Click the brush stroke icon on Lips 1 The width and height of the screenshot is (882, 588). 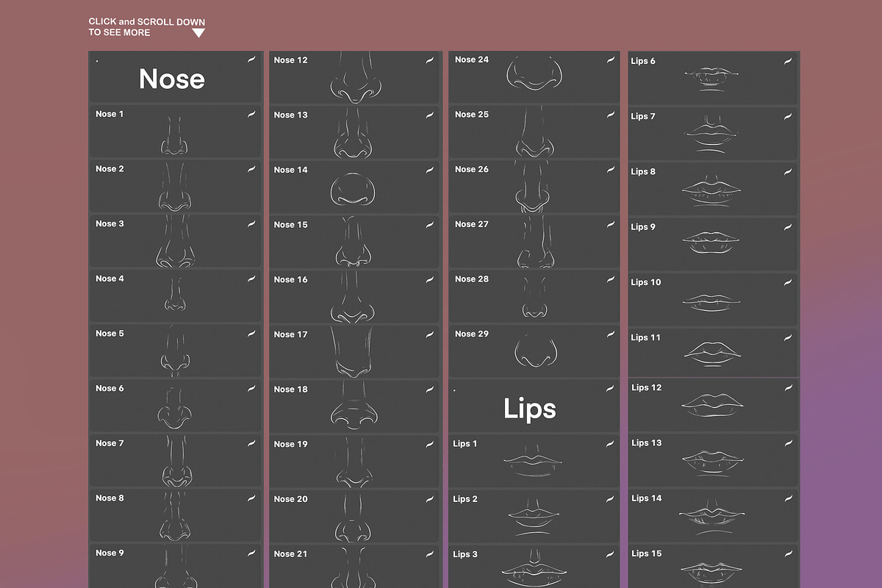(x=611, y=443)
